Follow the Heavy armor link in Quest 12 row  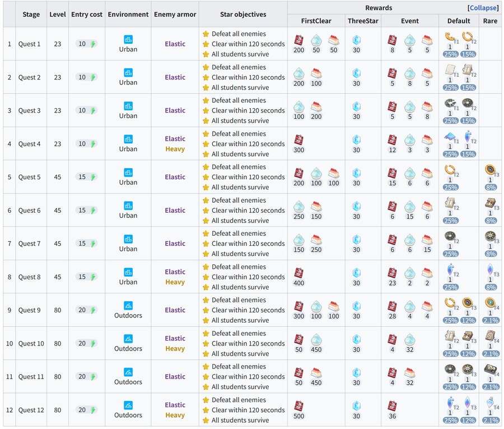(175, 415)
